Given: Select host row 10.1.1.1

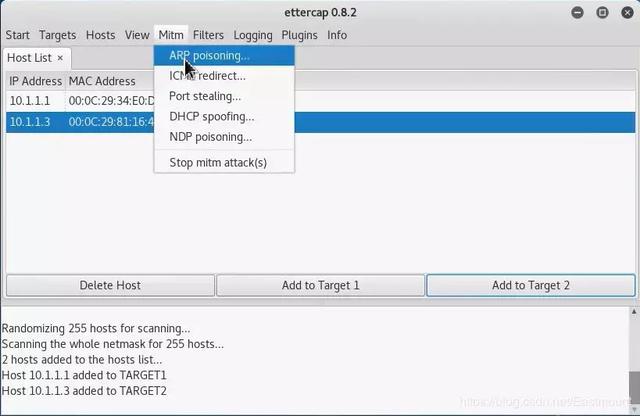Looking at the screenshot, I should pyautogui.click(x=320, y=101).
